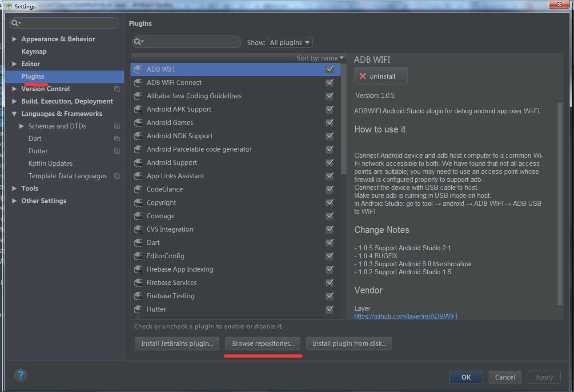Screen dimensions: 574x392
Task: Focus the plugins search field
Action: (187, 42)
